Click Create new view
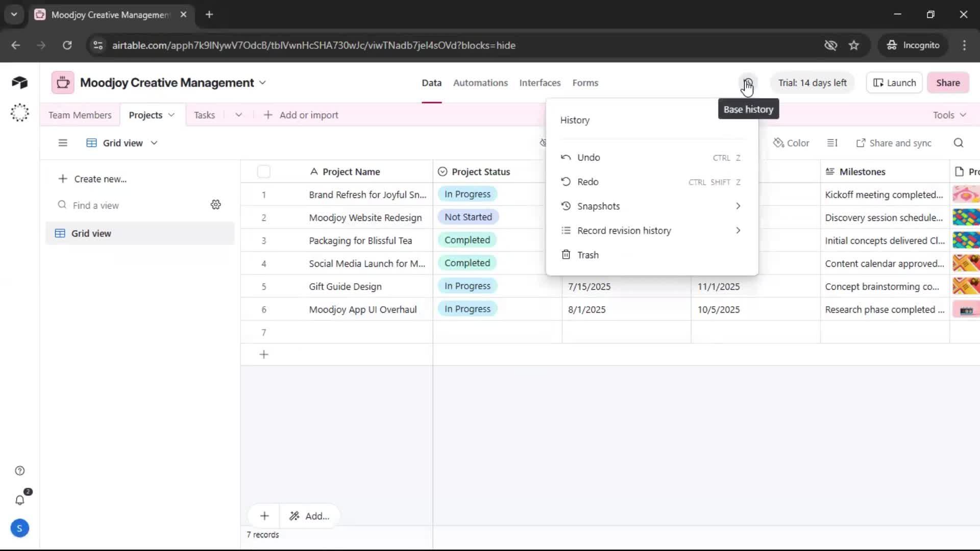980x551 pixels. tap(92, 179)
